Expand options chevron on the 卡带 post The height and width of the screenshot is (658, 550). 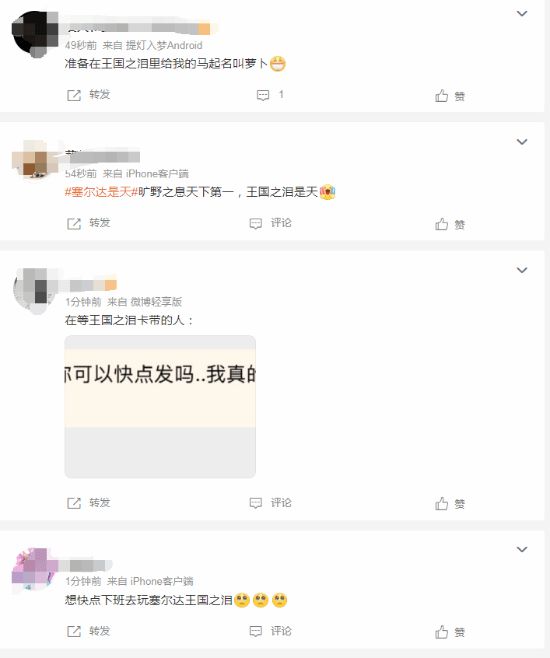click(x=522, y=270)
